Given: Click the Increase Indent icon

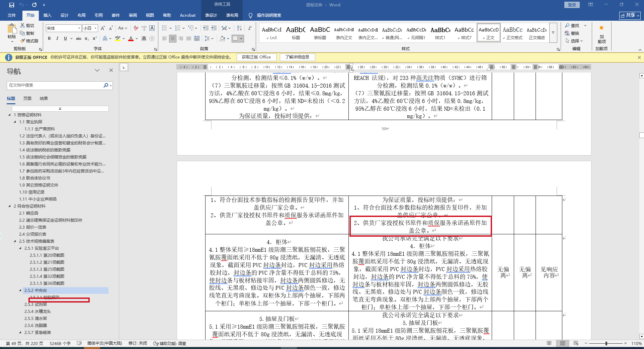Looking at the screenshot, I should click(214, 28).
